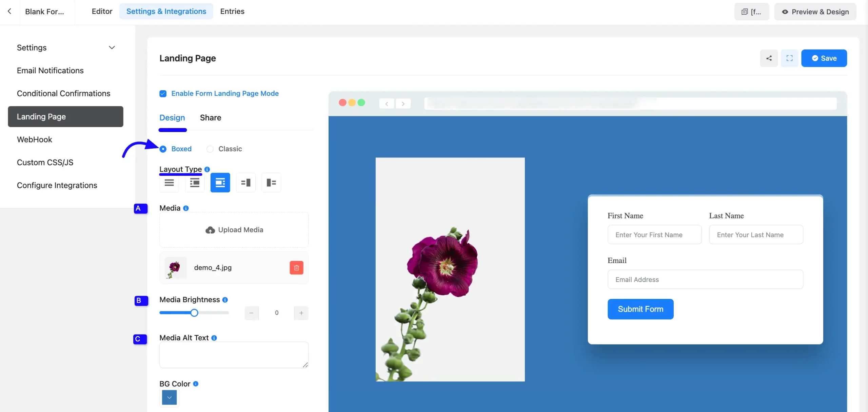Go back using the top-left arrow
Screen dimensions: 868x412
click(x=9, y=11)
